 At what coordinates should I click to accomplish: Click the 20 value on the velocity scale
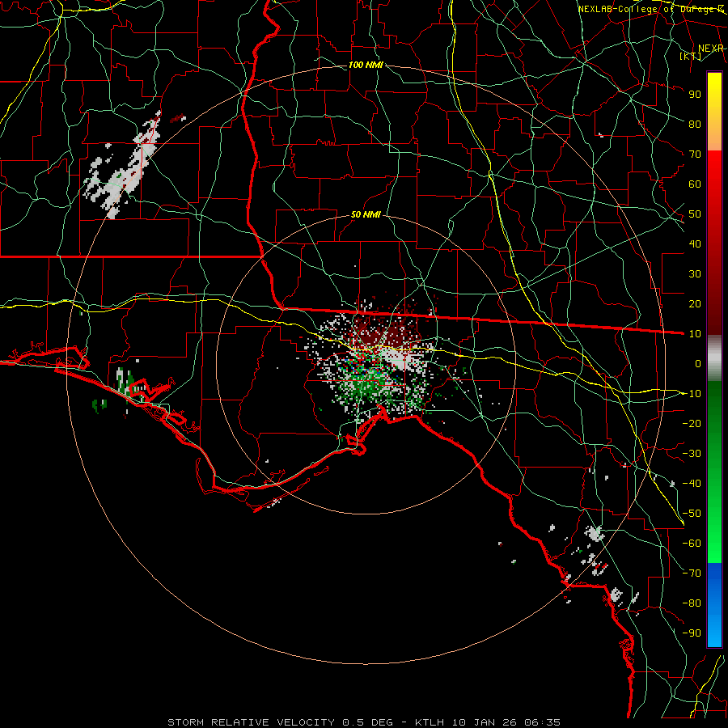coord(695,304)
